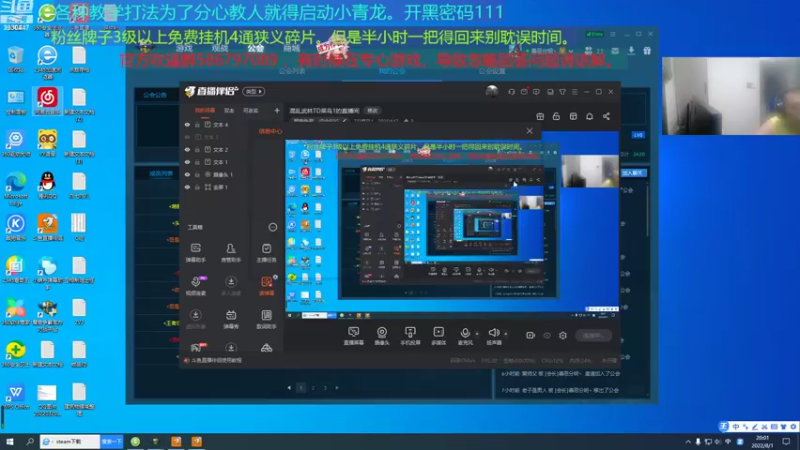Start recording with the camera record icon
Viewport: 800px width, 450px height.
[531, 335]
